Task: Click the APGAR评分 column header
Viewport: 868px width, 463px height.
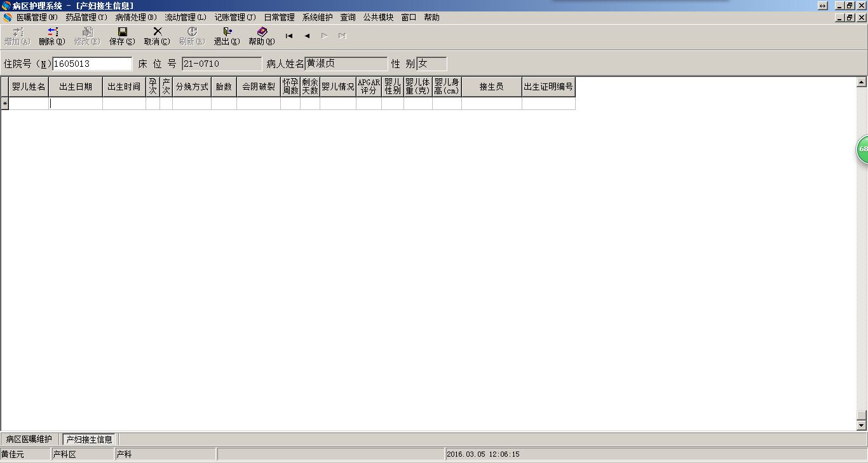Action: tap(369, 87)
